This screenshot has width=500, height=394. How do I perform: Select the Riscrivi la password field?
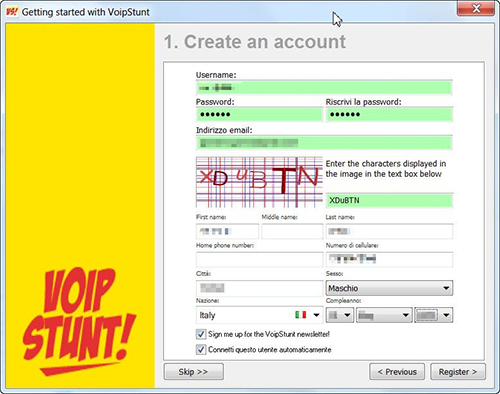tap(389, 114)
